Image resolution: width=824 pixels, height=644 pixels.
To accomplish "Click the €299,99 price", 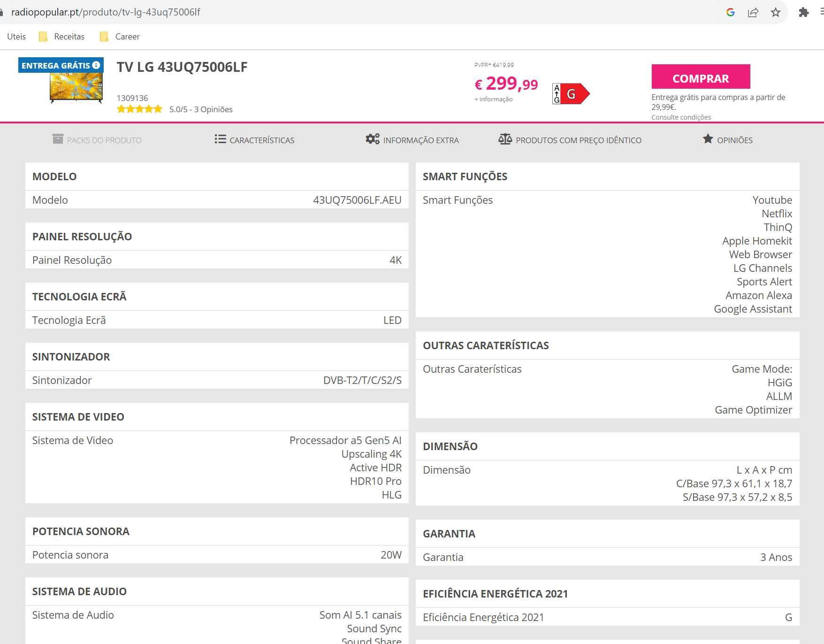I will [x=506, y=84].
